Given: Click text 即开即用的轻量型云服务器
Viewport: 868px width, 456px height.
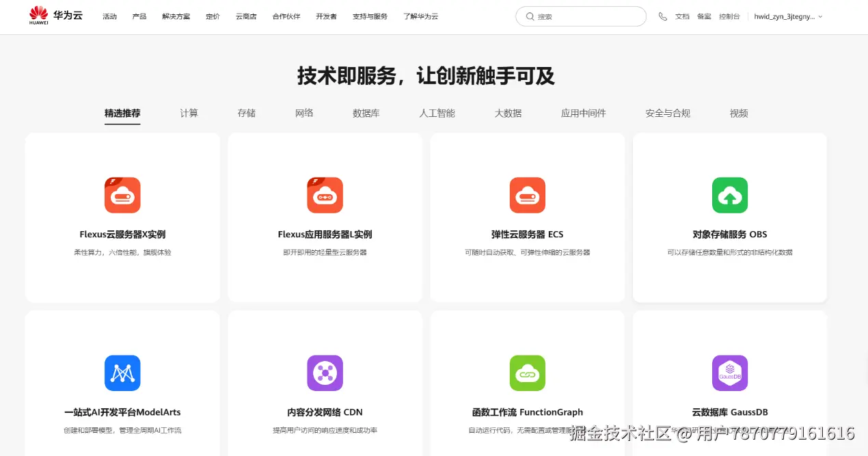Looking at the screenshot, I should [325, 252].
